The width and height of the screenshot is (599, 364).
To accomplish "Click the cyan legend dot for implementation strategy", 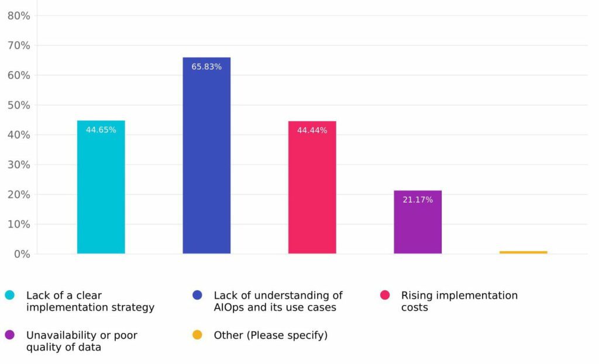I will [9, 295].
